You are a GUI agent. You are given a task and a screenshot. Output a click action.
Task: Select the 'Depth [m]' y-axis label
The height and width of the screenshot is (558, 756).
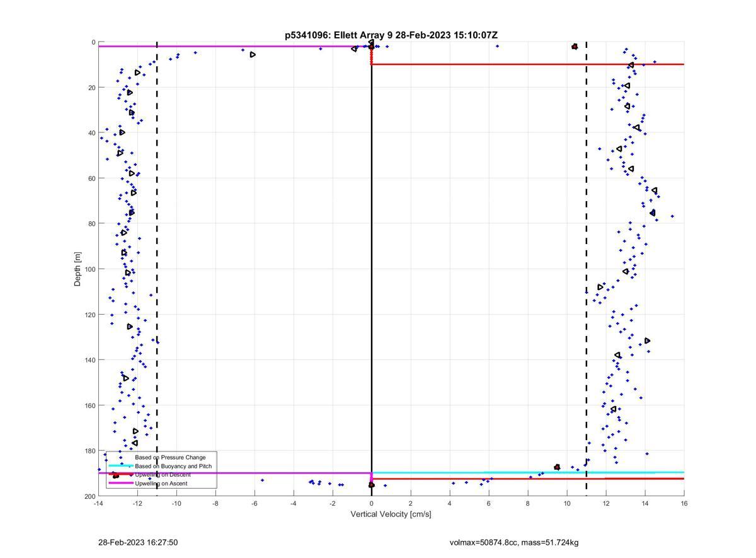click(x=78, y=269)
